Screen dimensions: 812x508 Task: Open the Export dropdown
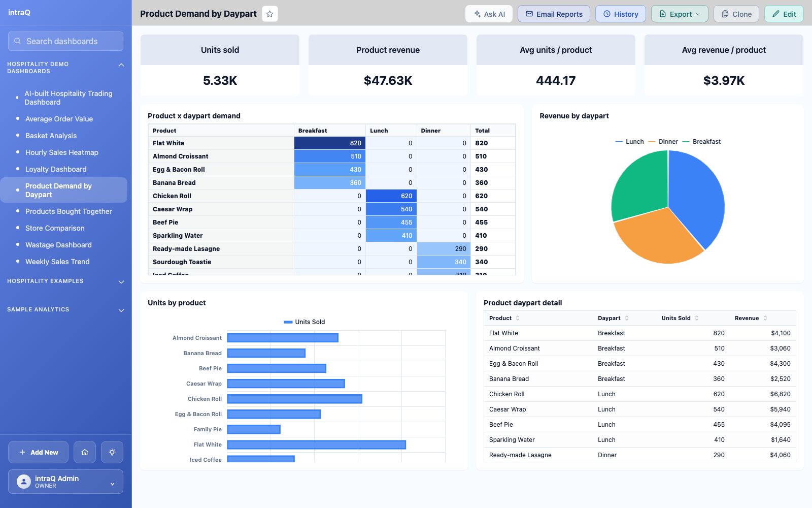pyautogui.click(x=680, y=14)
